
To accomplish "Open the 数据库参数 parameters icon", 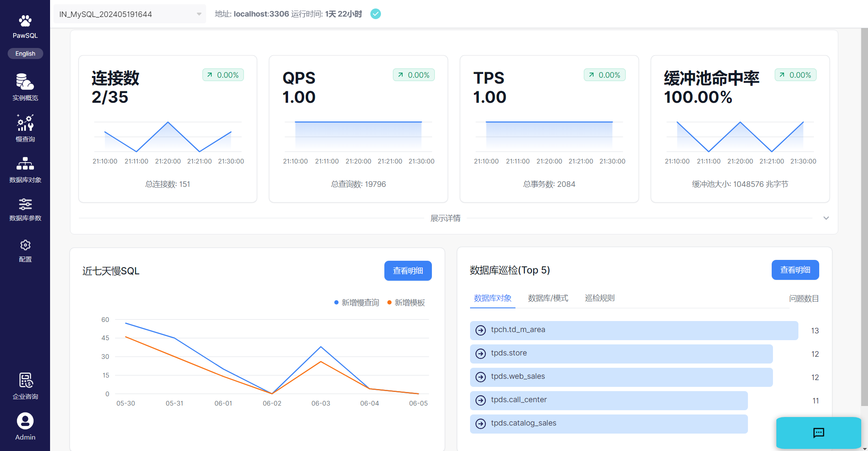I will coord(25,204).
